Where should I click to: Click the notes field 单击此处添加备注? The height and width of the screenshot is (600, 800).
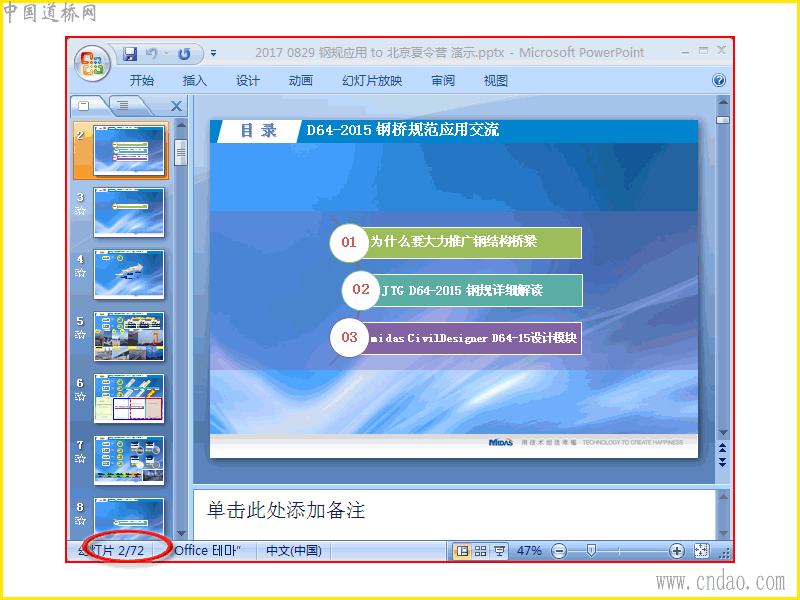coord(286,510)
